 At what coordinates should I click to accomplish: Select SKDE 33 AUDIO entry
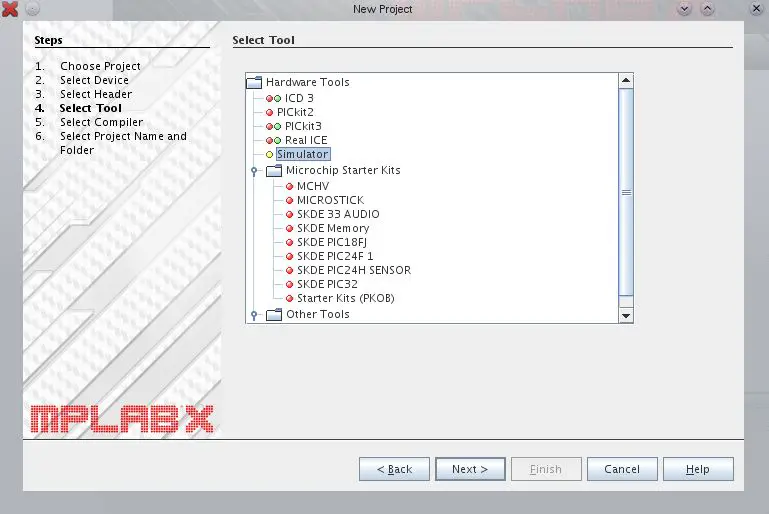pyautogui.click(x=338, y=214)
